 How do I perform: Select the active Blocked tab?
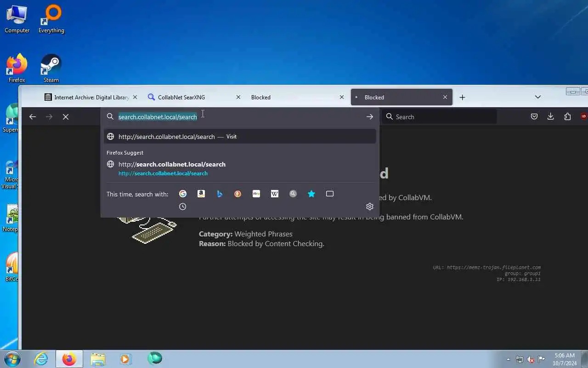[401, 97]
